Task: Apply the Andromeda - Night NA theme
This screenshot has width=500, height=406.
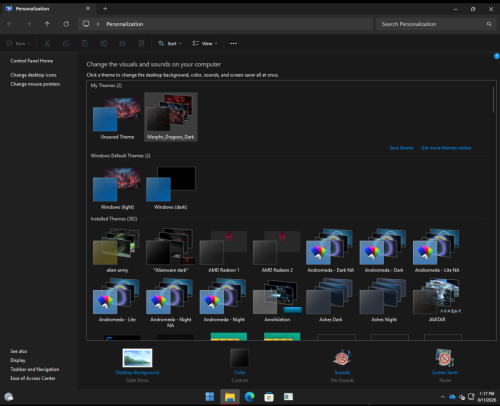Action: [x=171, y=303]
